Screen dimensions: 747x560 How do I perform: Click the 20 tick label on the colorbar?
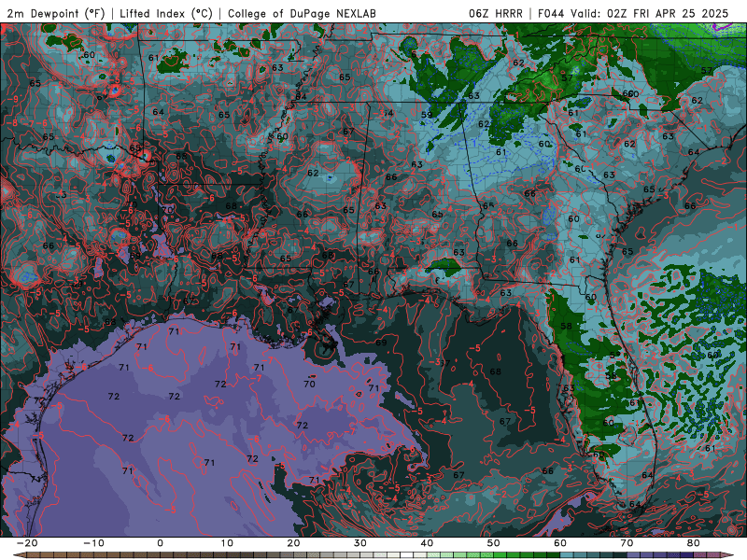coord(293,543)
